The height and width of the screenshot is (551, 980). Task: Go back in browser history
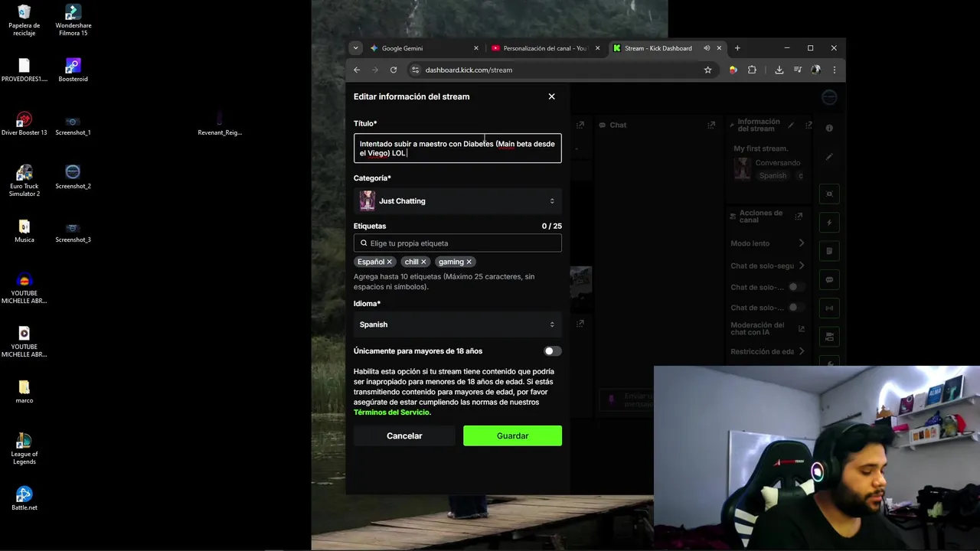[357, 70]
